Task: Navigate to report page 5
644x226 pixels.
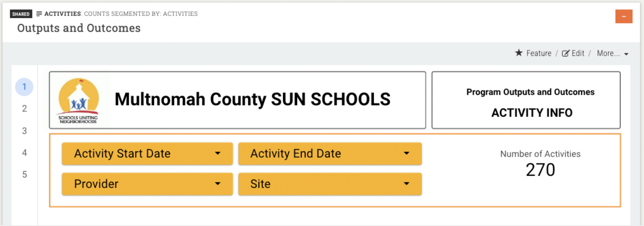Action: tap(24, 174)
